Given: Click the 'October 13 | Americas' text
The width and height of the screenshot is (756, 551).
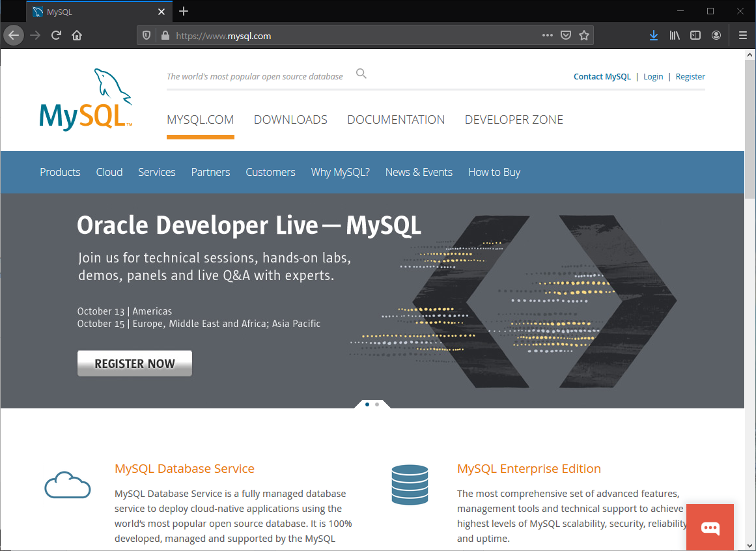Looking at the screenshot, I should point(124,311).
